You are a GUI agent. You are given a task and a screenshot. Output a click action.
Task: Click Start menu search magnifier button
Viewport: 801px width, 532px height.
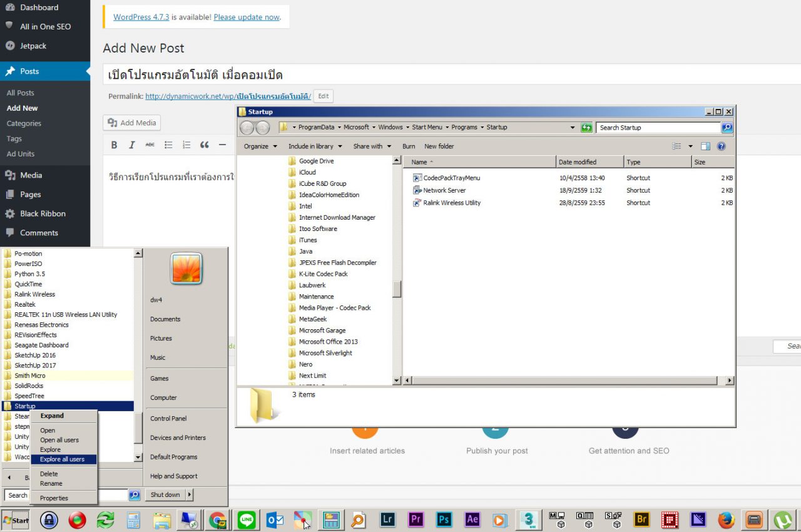click(x=135, y=495)
